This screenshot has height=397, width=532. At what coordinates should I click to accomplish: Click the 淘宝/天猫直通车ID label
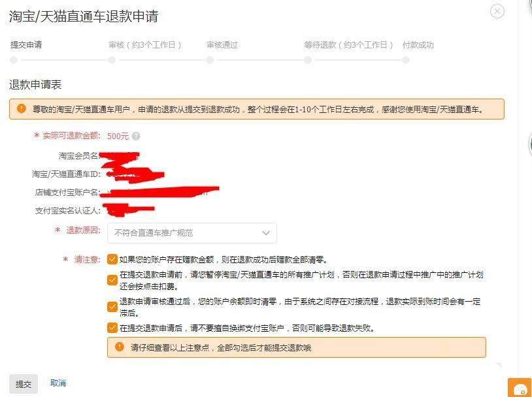[66, 174]
